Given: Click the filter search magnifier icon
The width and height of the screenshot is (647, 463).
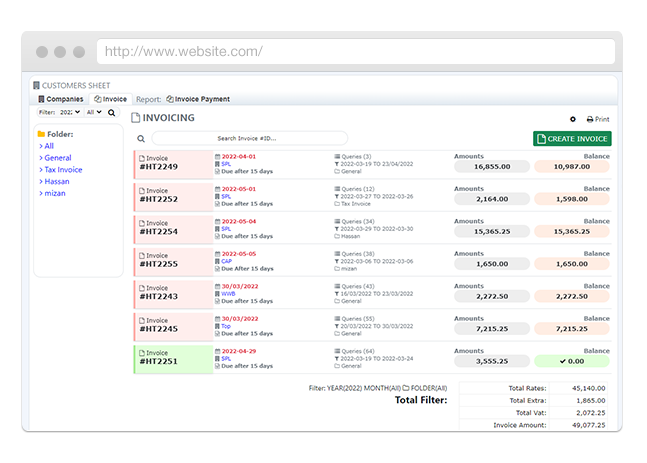Looking at the screenshot, I should (x=112, y=113).
